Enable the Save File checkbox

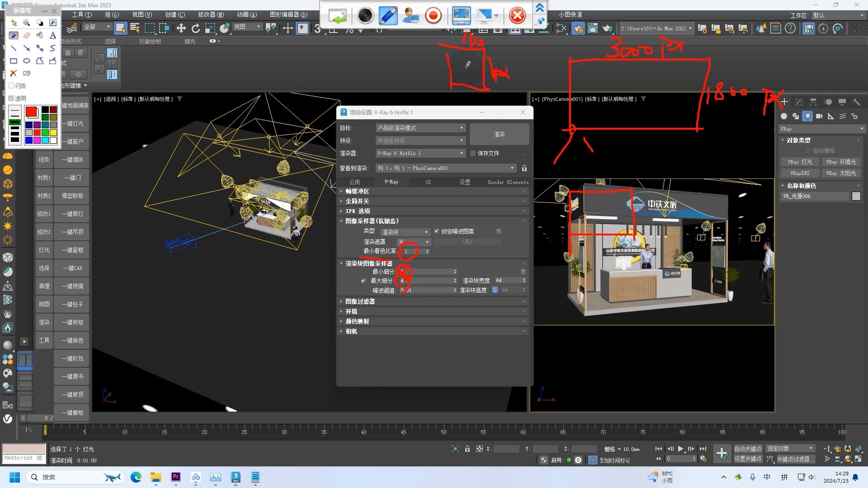point(473,153)
